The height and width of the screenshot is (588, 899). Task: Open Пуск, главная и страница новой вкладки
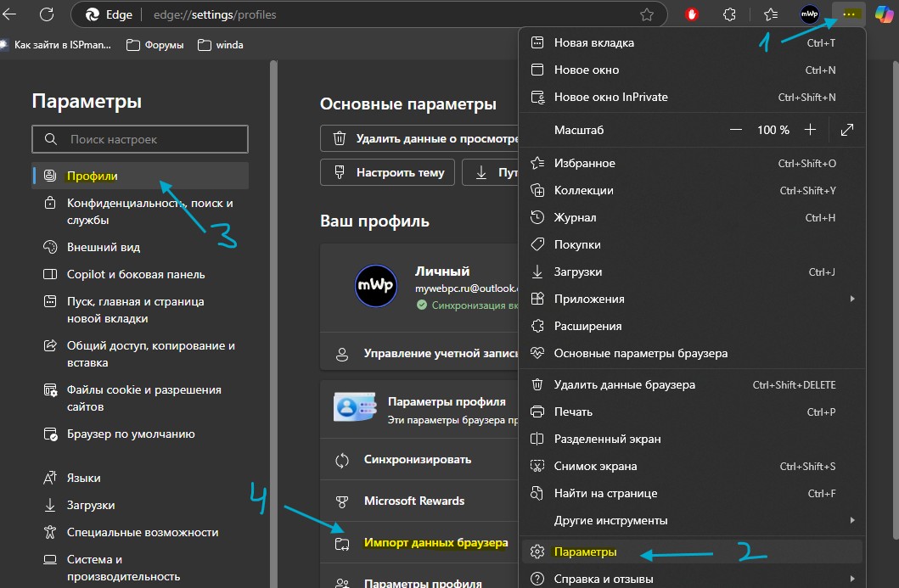(x=141, y=310)
